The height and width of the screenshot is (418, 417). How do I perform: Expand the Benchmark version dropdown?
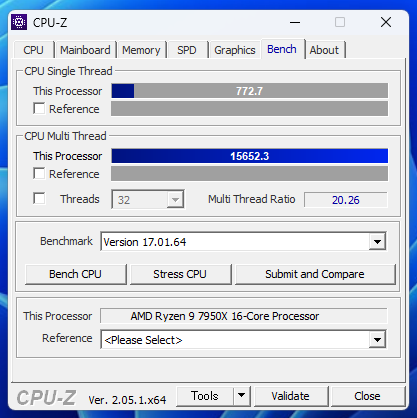(377, 242)
